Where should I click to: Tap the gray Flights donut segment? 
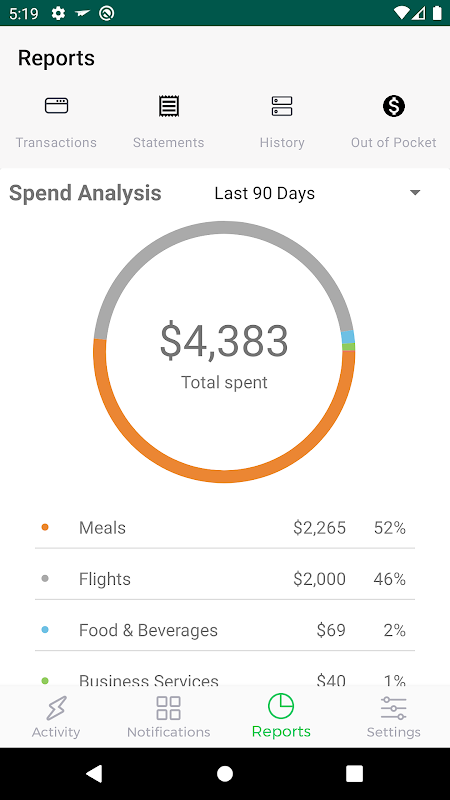click(223, 228)
